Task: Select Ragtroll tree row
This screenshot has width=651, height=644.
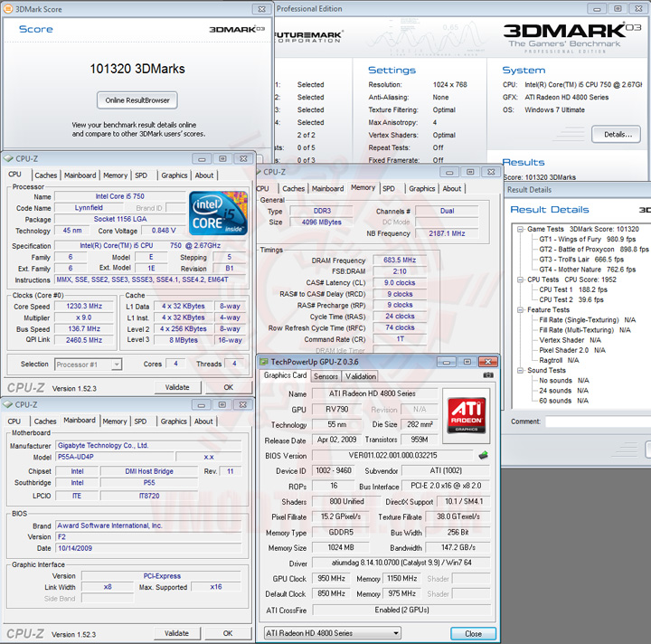Action: click(x=559, y=360)
